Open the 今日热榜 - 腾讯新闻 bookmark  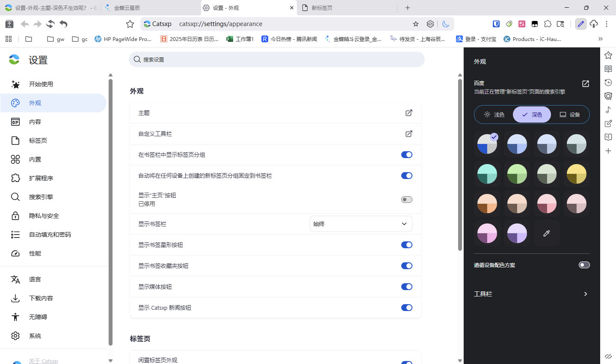(x=290, y=39)
